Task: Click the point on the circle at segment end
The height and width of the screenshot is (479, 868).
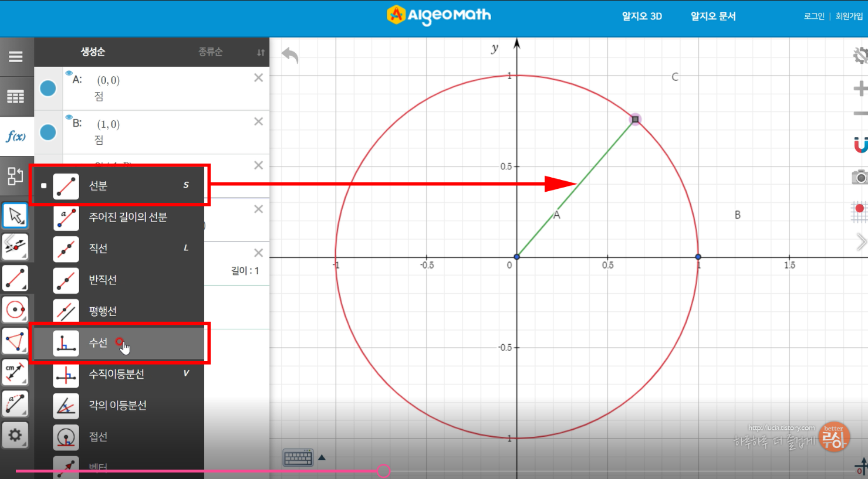Action: 635,120
